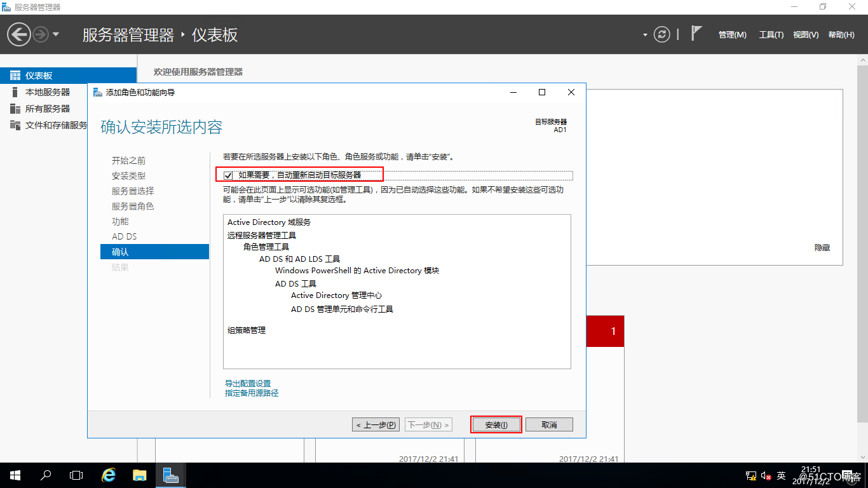Go to the 服务器角色 wizard step

tap(133, 207)
